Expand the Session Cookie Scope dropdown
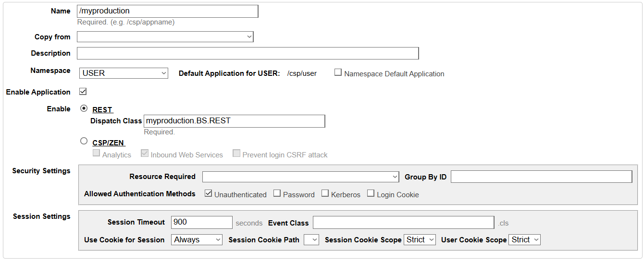Screen dimensions: 644x262 (x=420, y=239)
